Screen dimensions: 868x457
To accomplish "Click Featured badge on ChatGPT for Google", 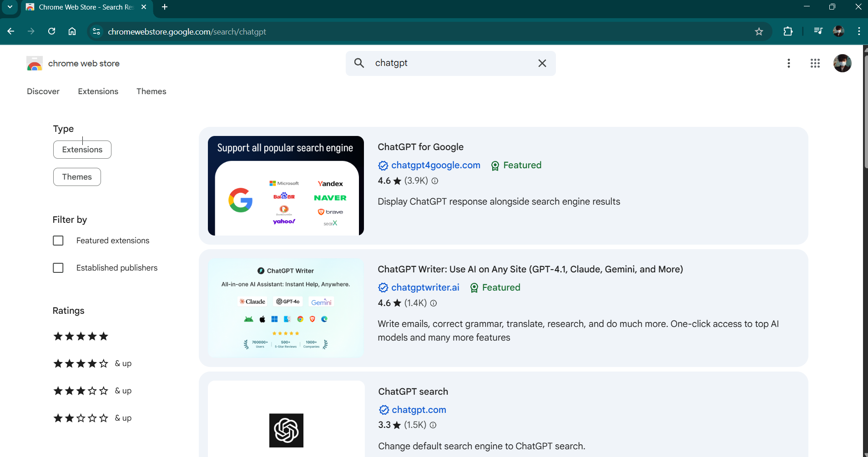I will 516,165.
